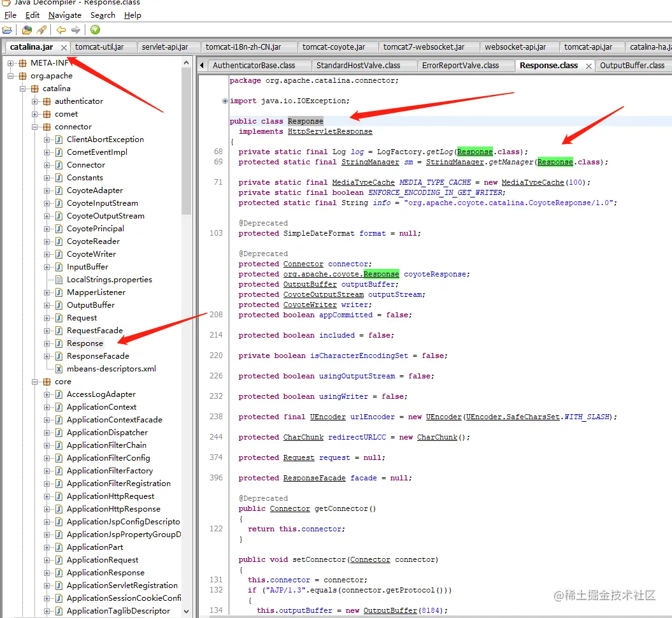Click the connector package icon

click(x=46, y=127)
